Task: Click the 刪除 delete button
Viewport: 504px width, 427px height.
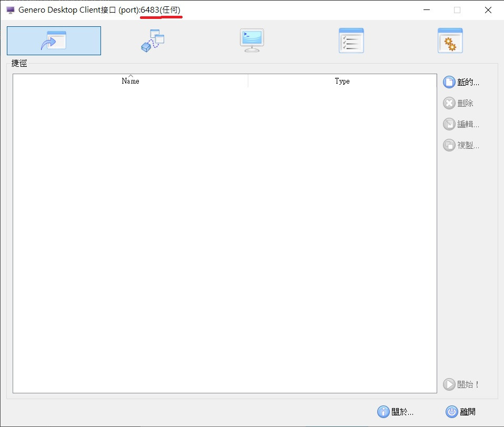Action: coord(458,103)
